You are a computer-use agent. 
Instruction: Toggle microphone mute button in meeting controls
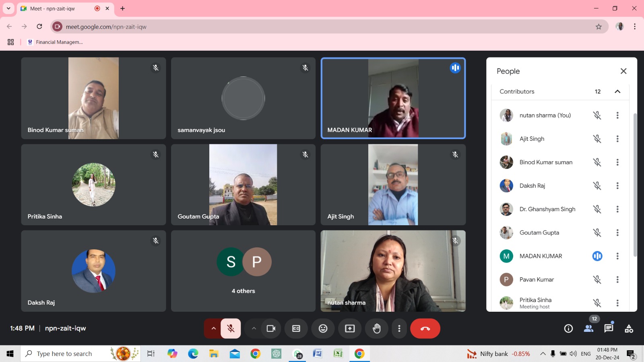coord(231,329)
